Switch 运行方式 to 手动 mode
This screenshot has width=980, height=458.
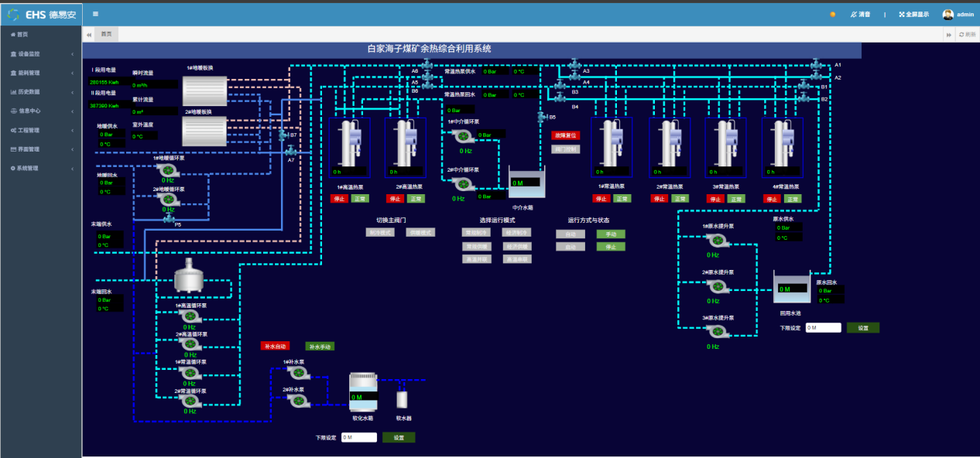point(610,234)
